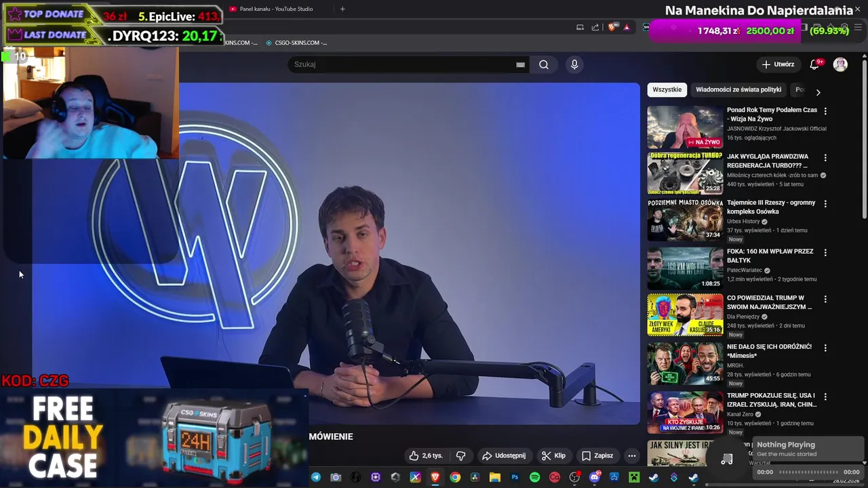Screen dimensions: 868x488
Task: Click the share page icon in address bar
Action: point(595,27)
